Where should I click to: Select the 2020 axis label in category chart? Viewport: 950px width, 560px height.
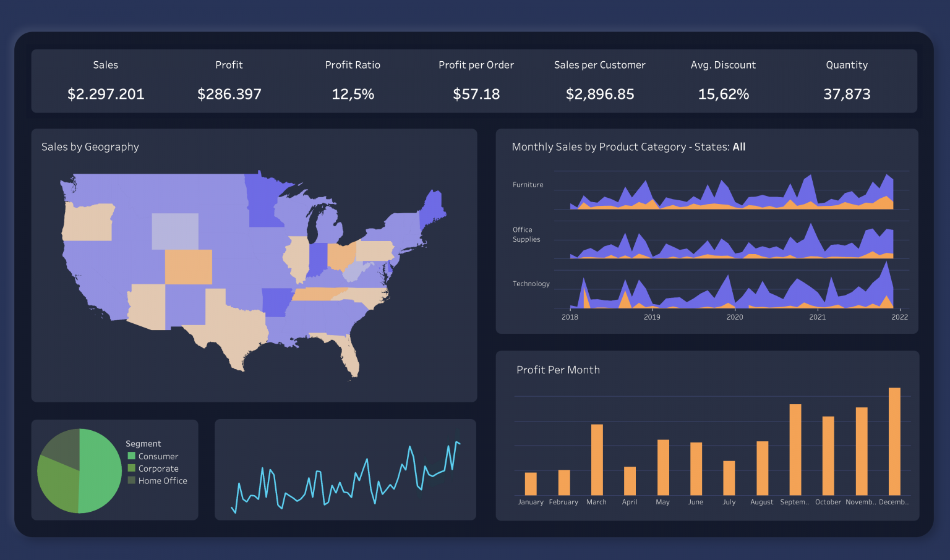(735, 316)
